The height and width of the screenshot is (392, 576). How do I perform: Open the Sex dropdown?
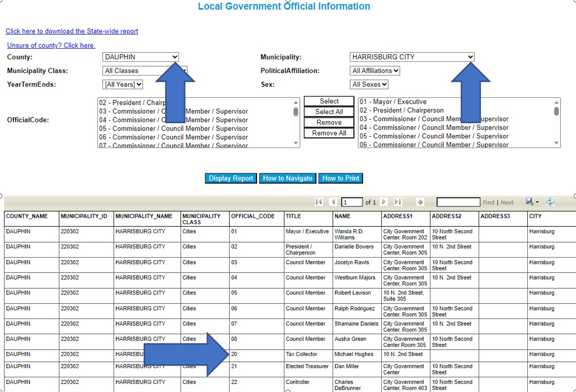[369, 84]
